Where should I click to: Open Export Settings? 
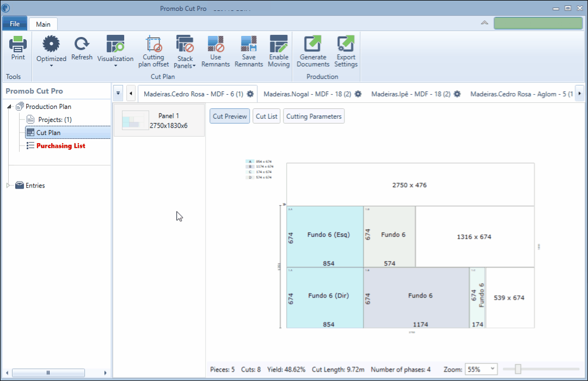pos(346,51)
